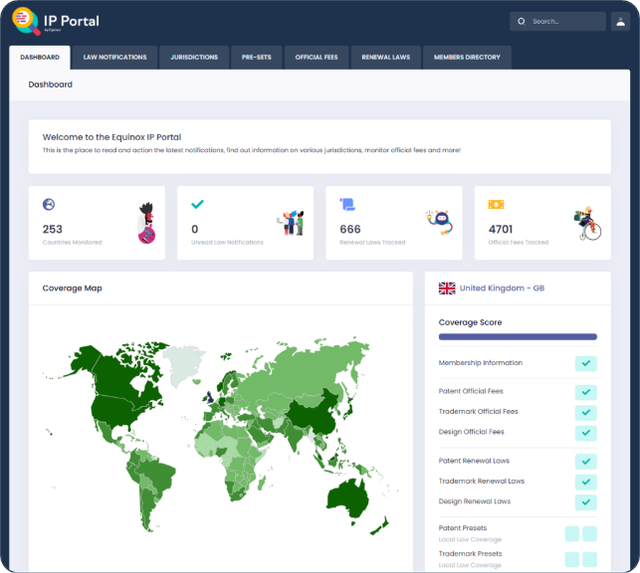Click the United Kingdom flag icon
640x573 pixels.
pyautogui.click(x=447, y=288)
